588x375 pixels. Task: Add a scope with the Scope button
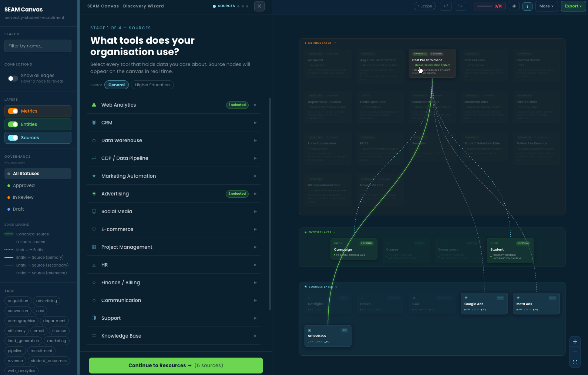click(x=424, y=6)
